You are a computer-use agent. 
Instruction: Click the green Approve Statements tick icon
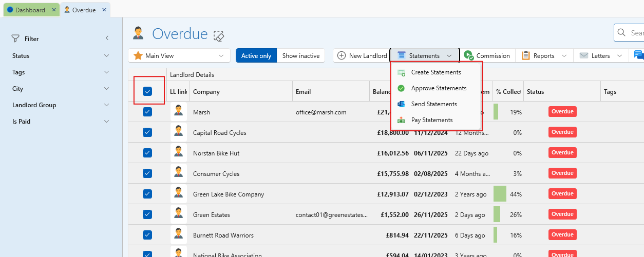click(x=402, y=88)
